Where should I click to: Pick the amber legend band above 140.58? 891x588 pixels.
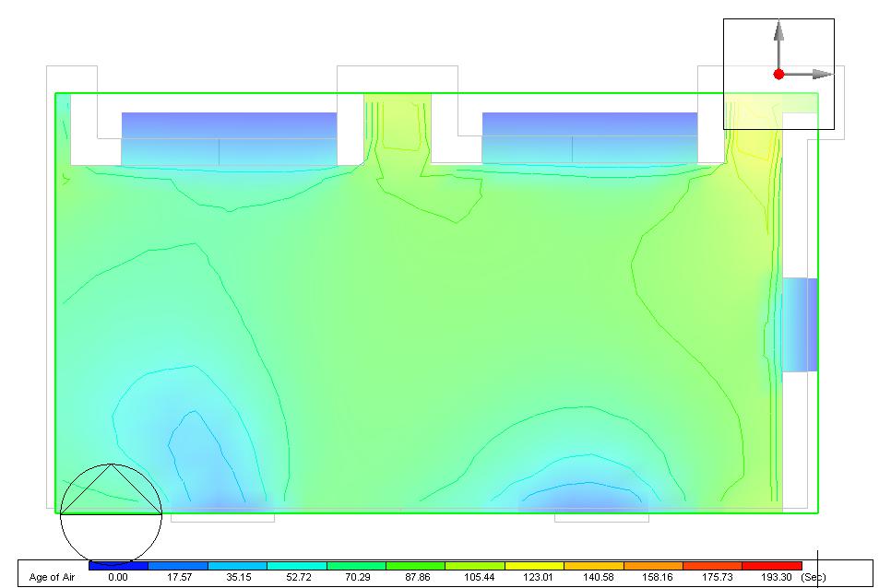(594, 566)
